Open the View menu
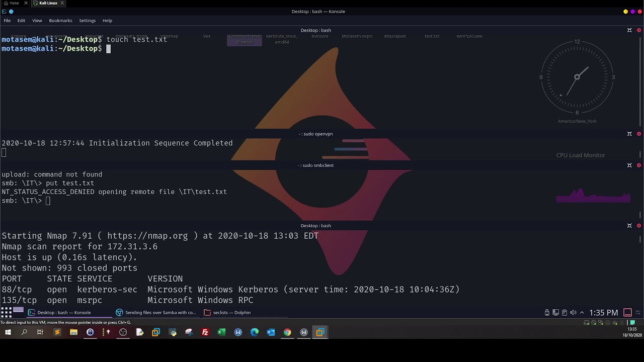This screenshot has width=644, height=362. pyautogui.click(x=37, y=21)
